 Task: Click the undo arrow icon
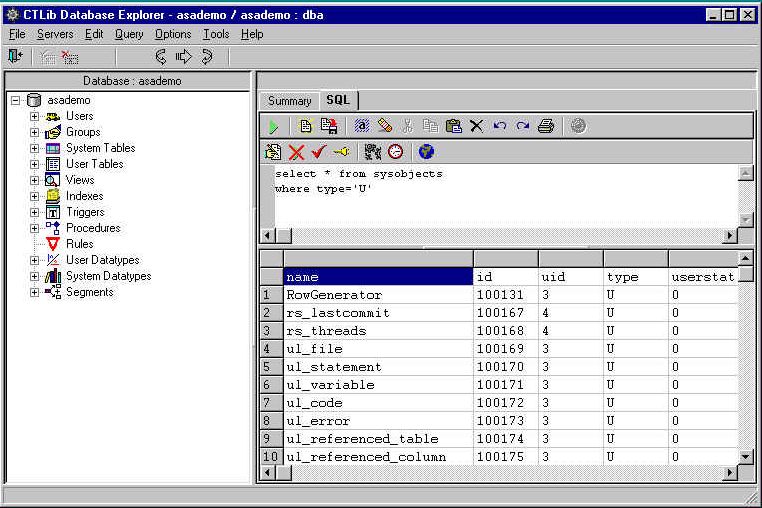tap(500, 126)
